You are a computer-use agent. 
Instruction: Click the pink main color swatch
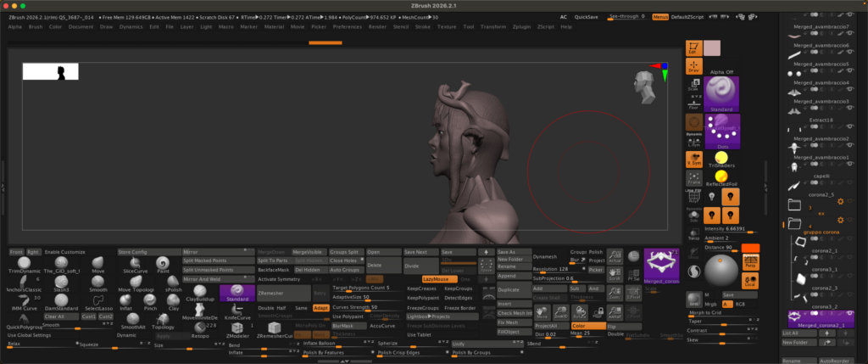coord(712,48)
